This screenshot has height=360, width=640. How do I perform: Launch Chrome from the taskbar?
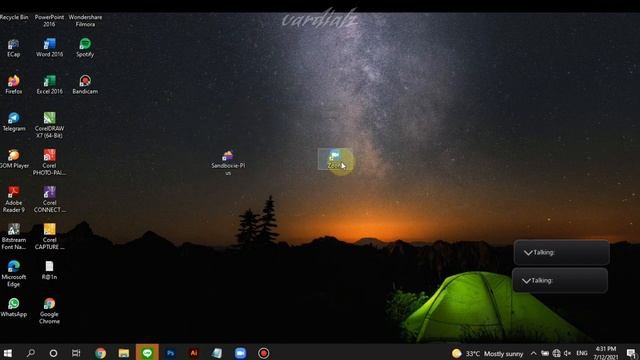pyautogui.click(x=100, y=353)
